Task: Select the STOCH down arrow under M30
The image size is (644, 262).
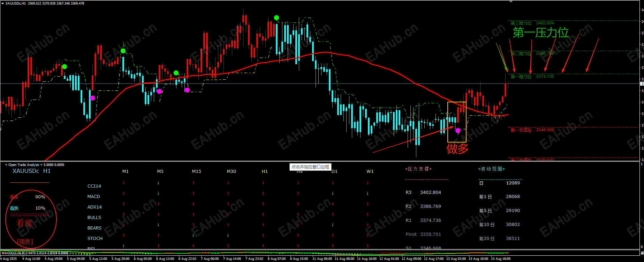Action: [x=228, y=235]
